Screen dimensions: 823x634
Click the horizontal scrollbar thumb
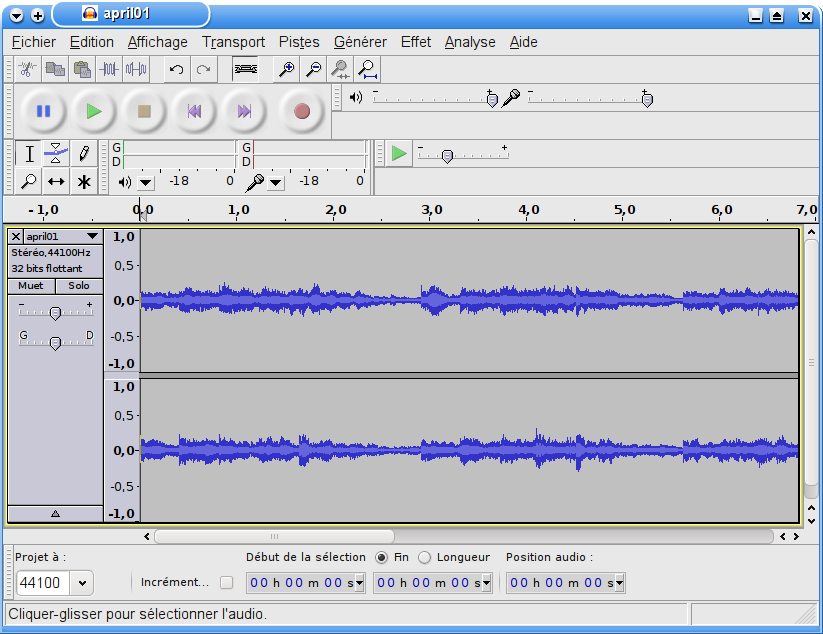275,536
